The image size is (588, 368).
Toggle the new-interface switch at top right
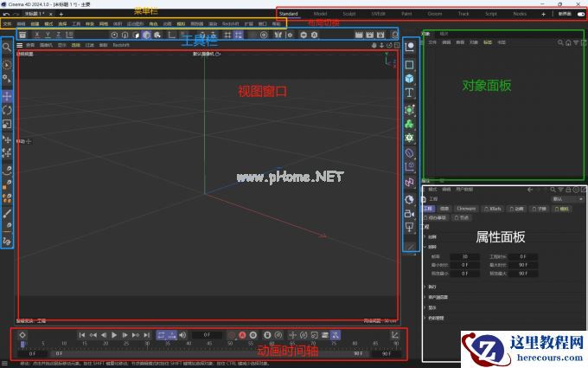pos(581,14)
